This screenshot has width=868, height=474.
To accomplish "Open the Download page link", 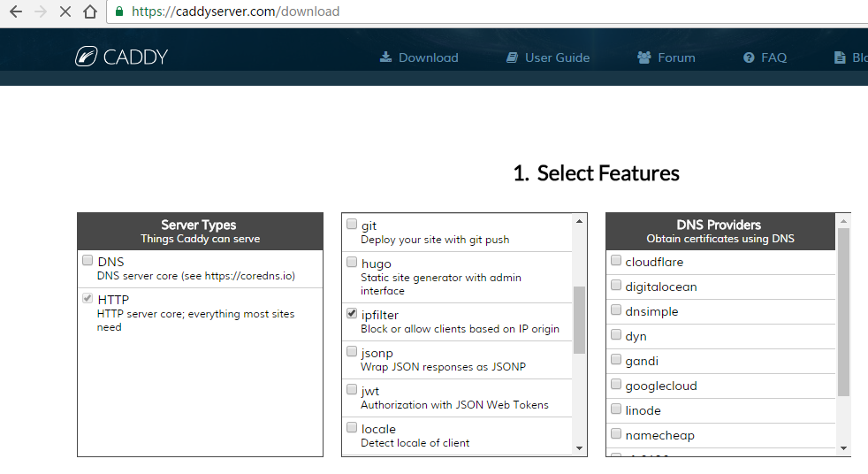I will click(428, 57).
